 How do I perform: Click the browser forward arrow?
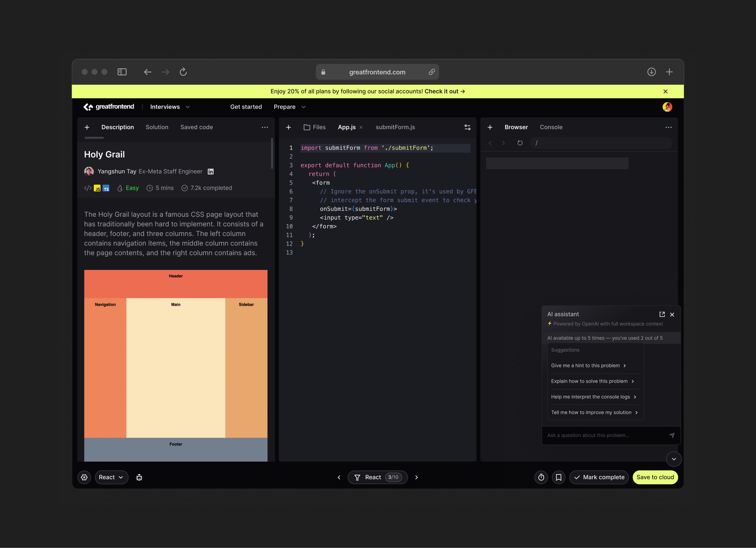165,72
